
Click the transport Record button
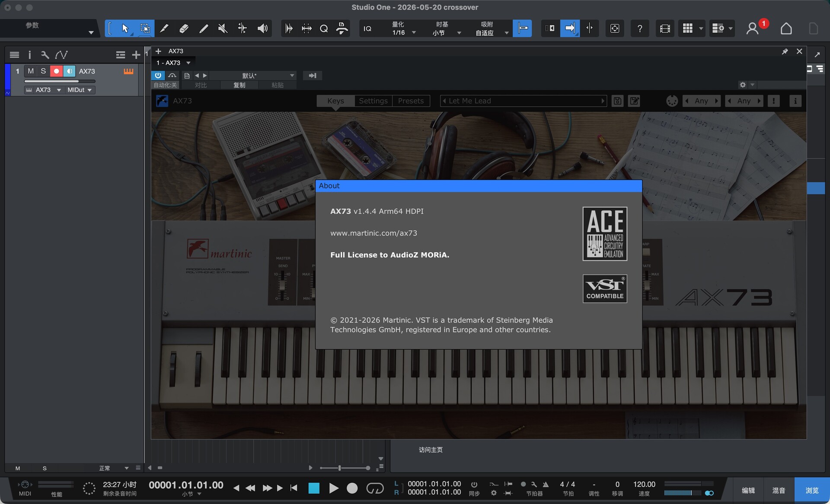352,488
